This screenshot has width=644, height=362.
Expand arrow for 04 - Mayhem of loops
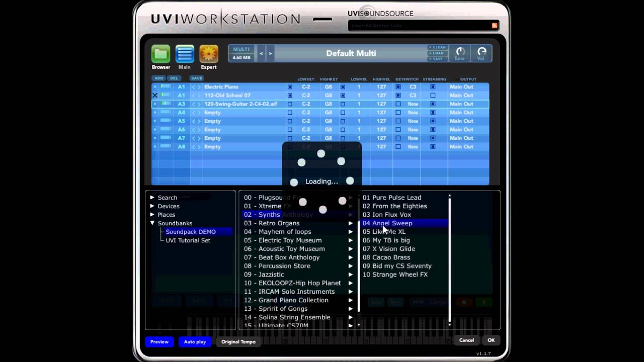point(350,232)
